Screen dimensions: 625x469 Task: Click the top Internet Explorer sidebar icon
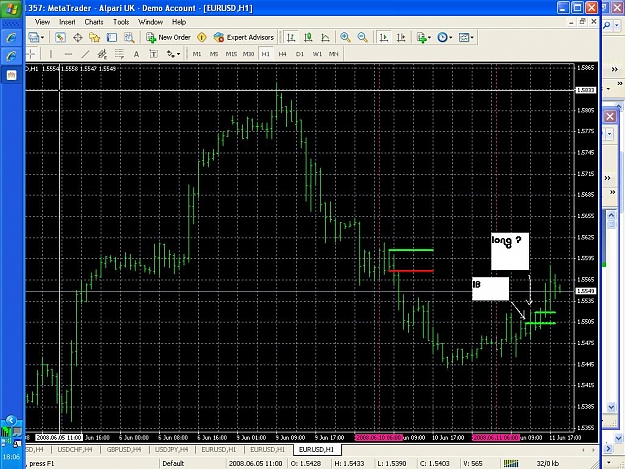(x=11, y=38)
